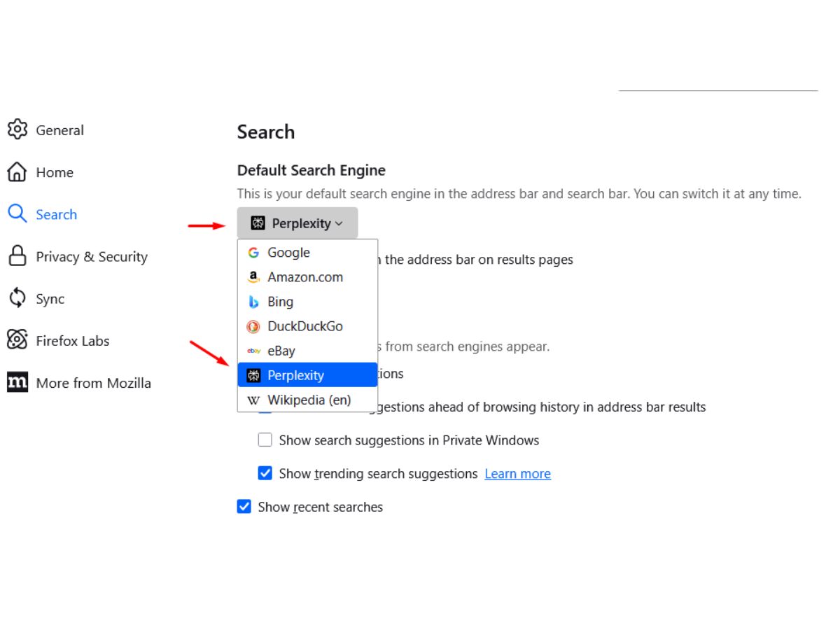Open the Learn more link
840x630 pixels.
pyautogui.click(x=518, y=474)
